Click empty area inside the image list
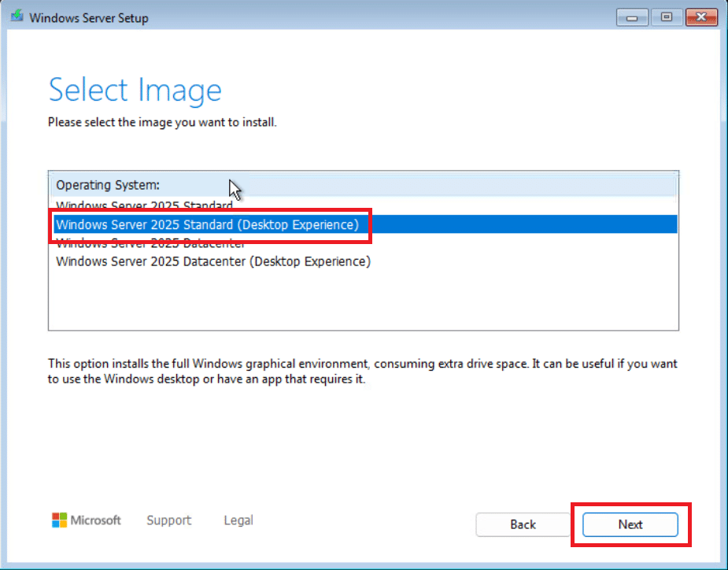 363,300
